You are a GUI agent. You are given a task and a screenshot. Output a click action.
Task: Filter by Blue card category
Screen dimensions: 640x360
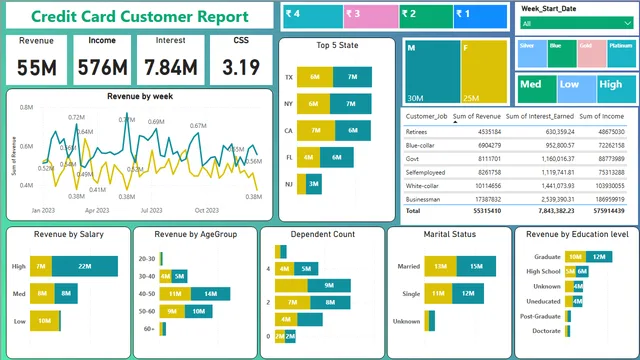tap(562, 53)
